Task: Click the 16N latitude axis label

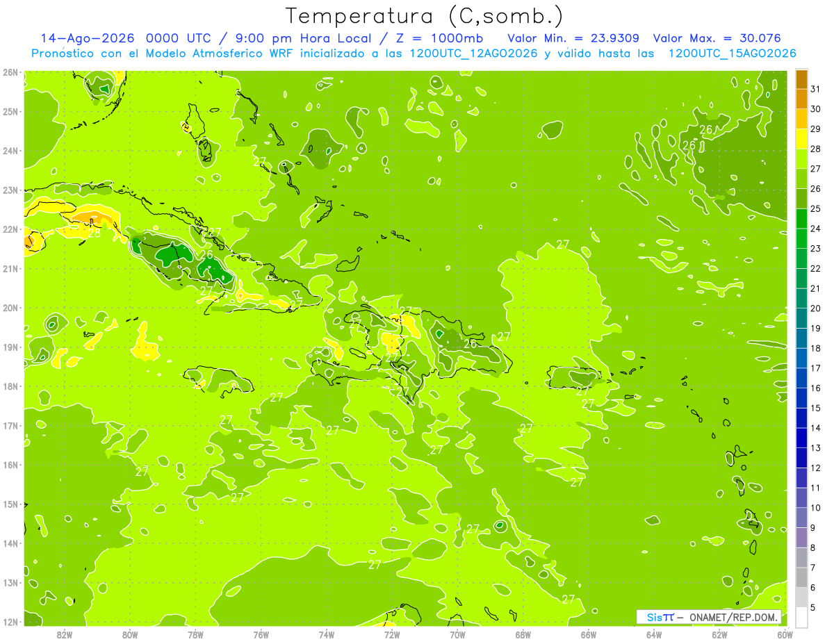Action: (x=10, y=465)
